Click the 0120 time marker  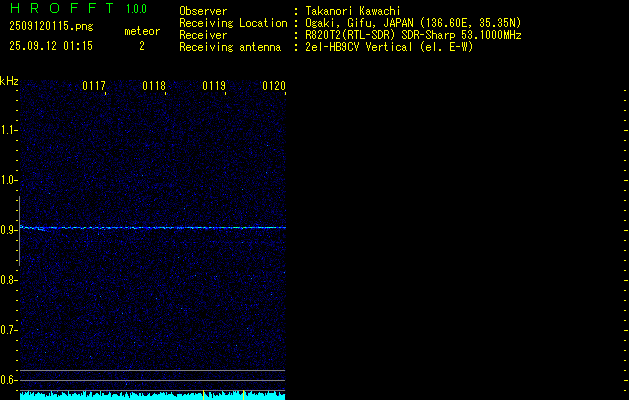coord(274,86)
